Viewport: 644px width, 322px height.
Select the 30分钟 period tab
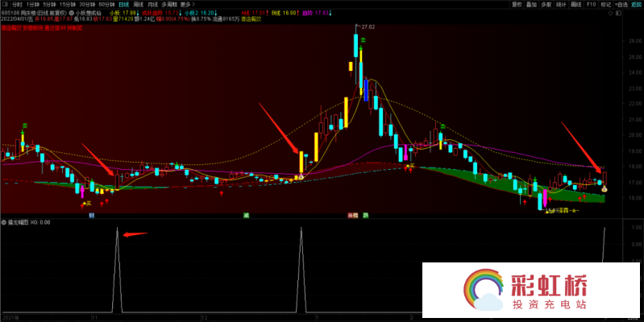pos(87,5)
